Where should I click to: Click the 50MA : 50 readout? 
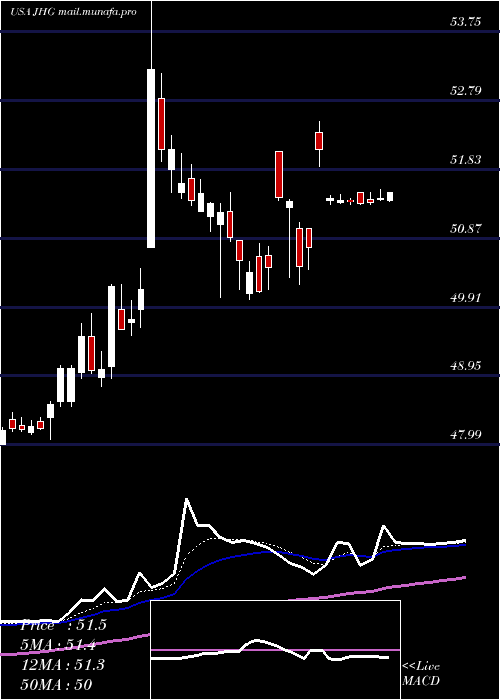57,685
